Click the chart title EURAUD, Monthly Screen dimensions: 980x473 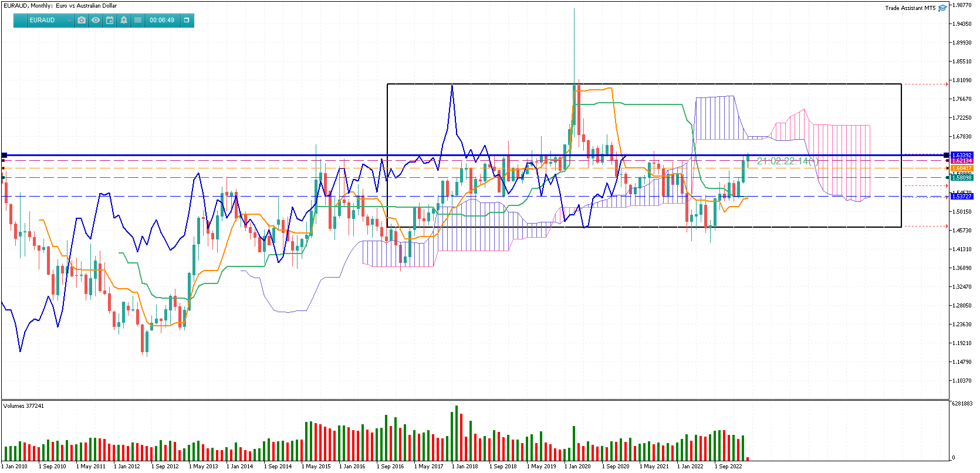pos(27,6)
